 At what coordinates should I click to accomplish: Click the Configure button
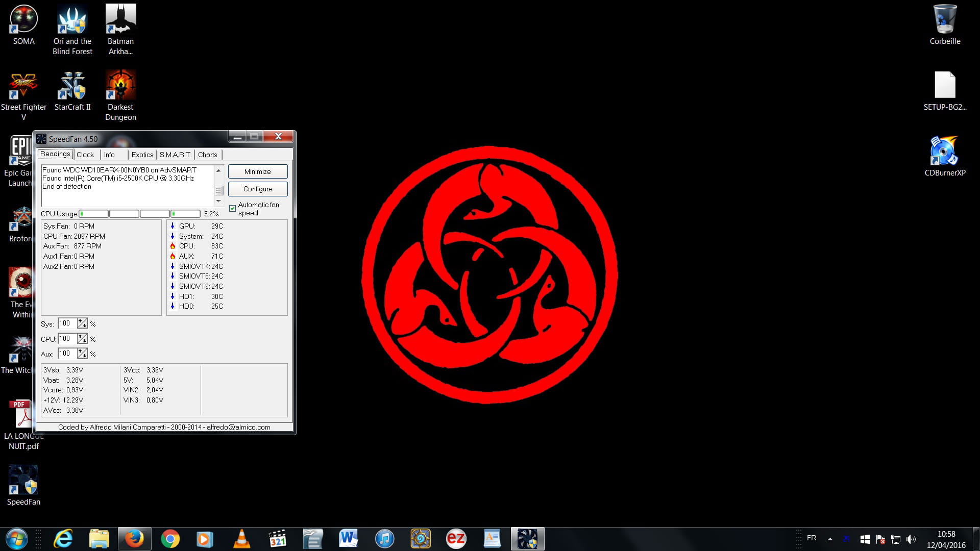(x=258, y=189)
